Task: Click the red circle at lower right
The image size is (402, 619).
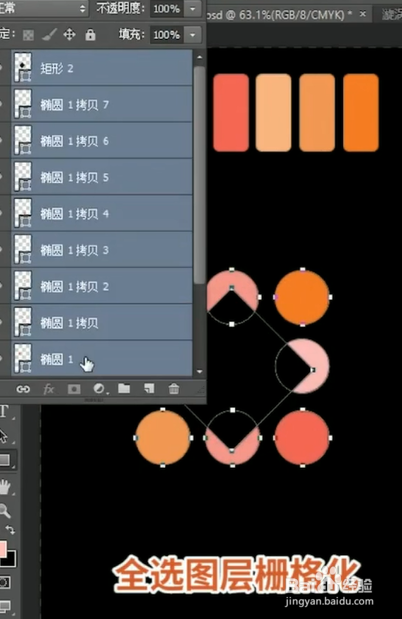Action: click(302, 438)
